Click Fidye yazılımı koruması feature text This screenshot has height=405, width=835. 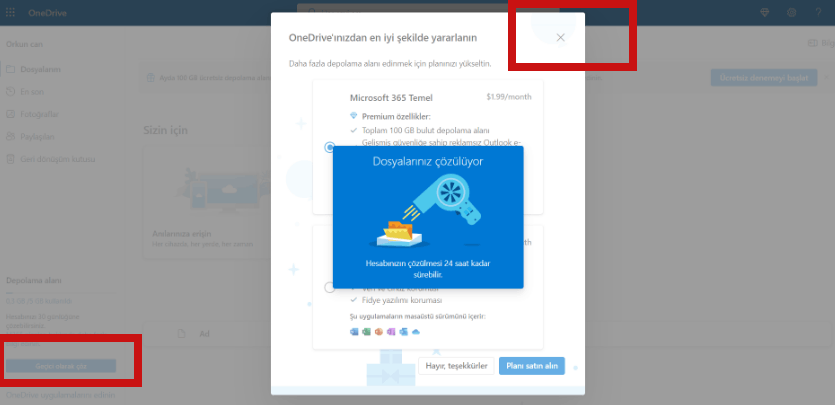point(402,300)
